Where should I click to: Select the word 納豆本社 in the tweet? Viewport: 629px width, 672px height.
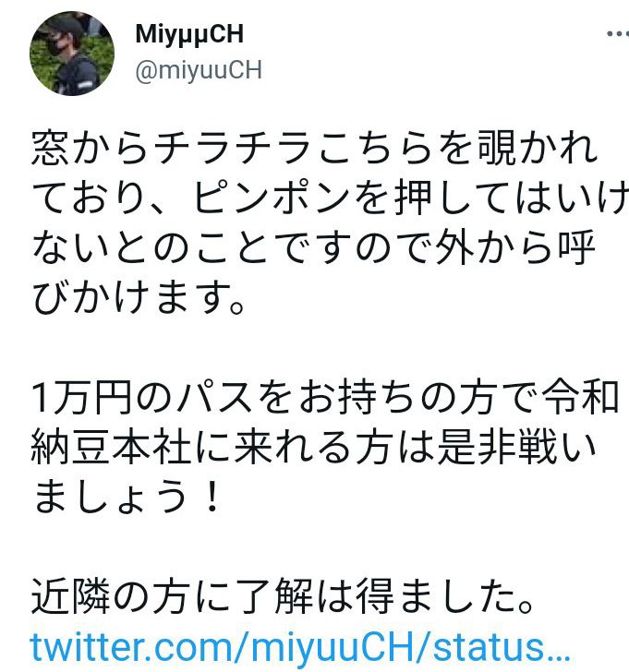[111, 447]
